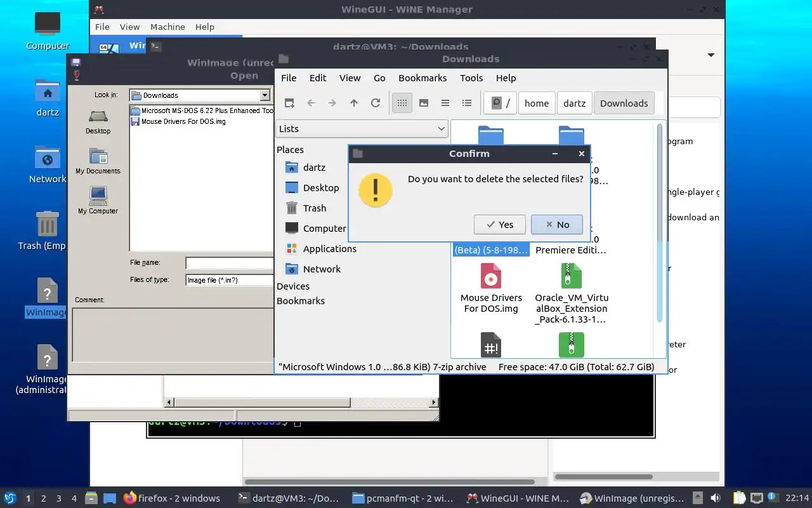The image size is (812, 508).
Task: Open the File menu in file manager
Action: [289, 78]
